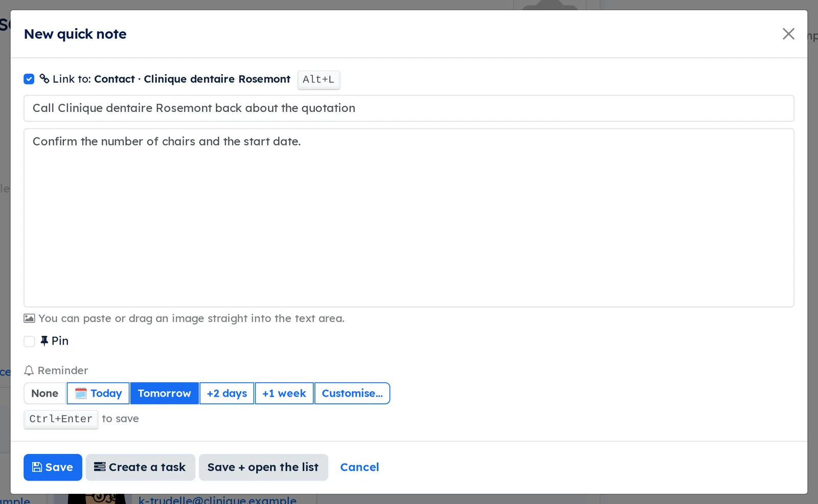
Task: Click the 'Clinique dentaire Rosemont' linked contact name
Action: (x=217, y=79)
